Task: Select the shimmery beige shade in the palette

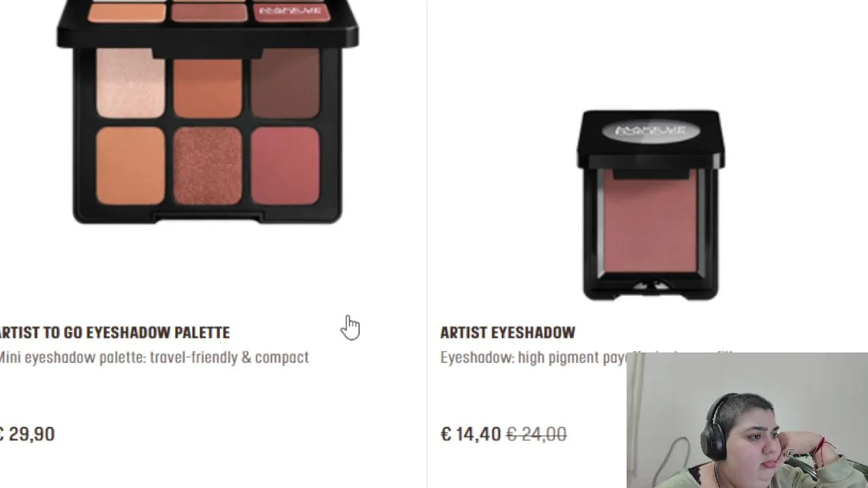Action: click(130, 83)
